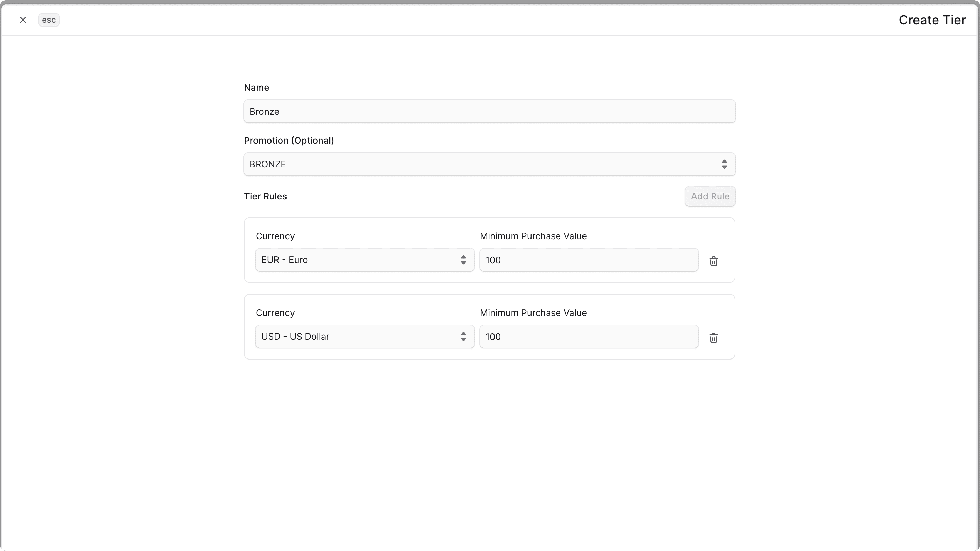Viewport: 980px width, 551px height.
Task: Click the Currency column header in first rule
Action: (275, 236)
